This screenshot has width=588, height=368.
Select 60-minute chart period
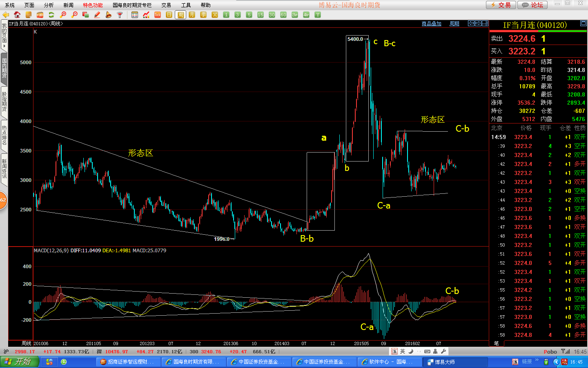point(283,15)
